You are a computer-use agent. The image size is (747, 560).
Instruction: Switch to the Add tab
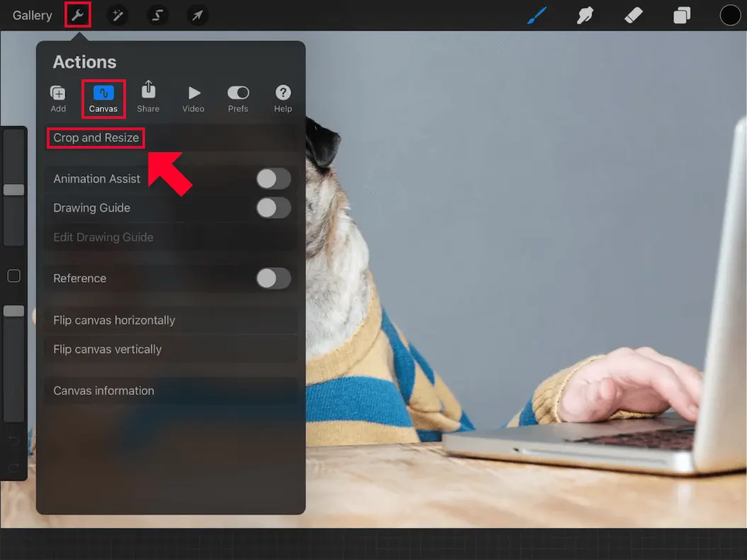(x=58, y=98)
